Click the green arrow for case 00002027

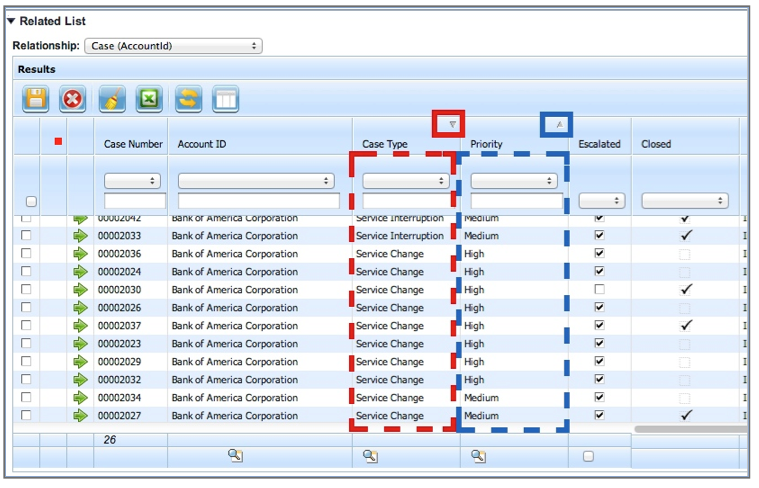[x=80, y=415]
